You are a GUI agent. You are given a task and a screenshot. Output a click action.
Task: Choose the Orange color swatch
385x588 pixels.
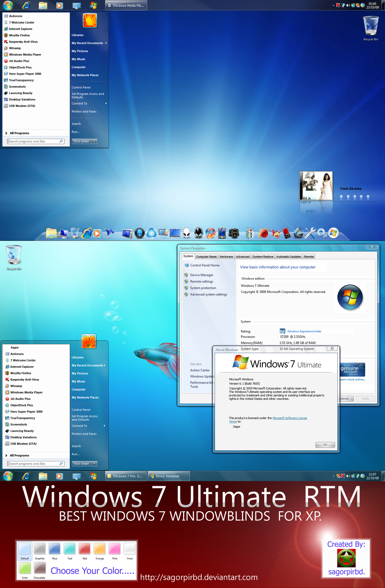pyautogui.click(x=100, y=548)
